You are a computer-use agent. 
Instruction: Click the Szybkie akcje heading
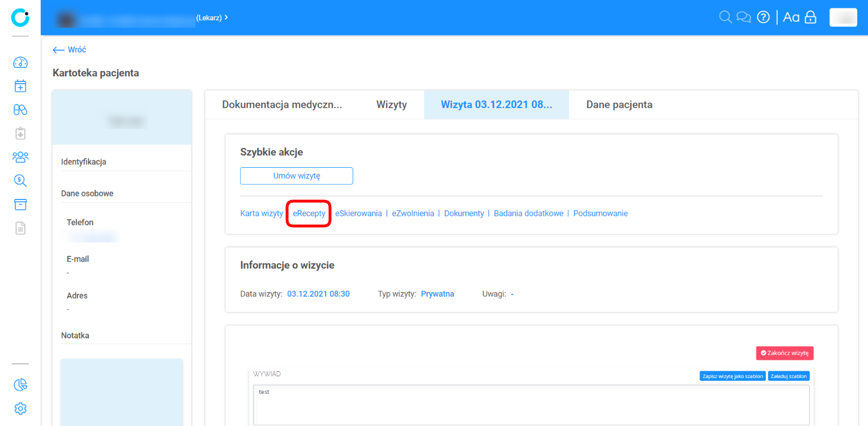pos(272,152)
